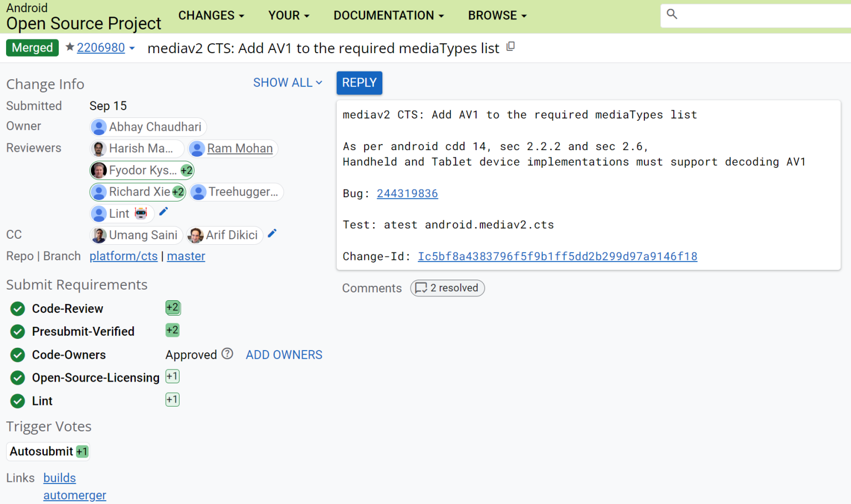The width and height of the screenshot is (851, 504).
Task: Click the +2 vote badge on Fyodor Kys
Action: (x=187, y=171)
